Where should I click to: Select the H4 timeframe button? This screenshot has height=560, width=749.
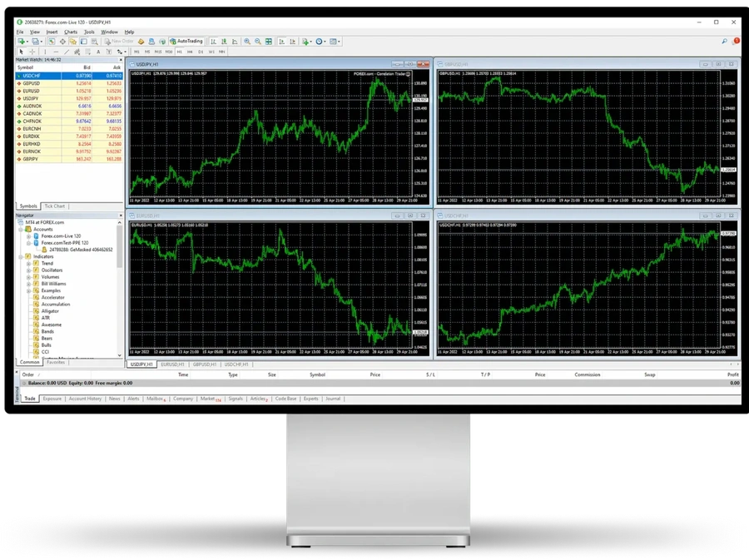190,52
